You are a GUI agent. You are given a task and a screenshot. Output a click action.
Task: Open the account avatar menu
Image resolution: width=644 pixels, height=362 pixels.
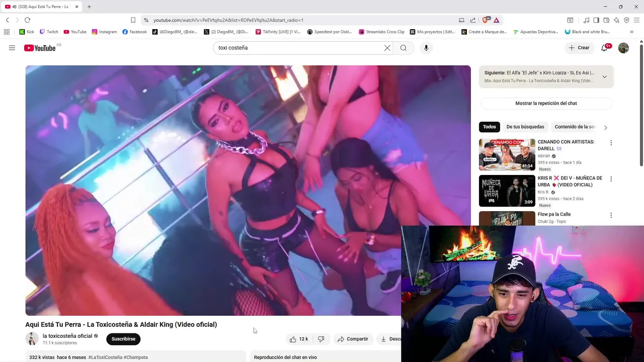pyautogui.click(x=623, y=48)
